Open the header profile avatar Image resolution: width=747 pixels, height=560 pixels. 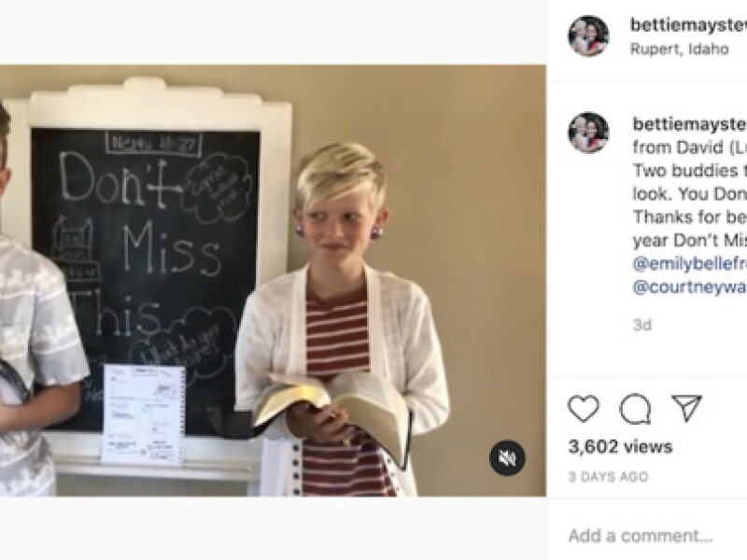[x=589, y=36]
